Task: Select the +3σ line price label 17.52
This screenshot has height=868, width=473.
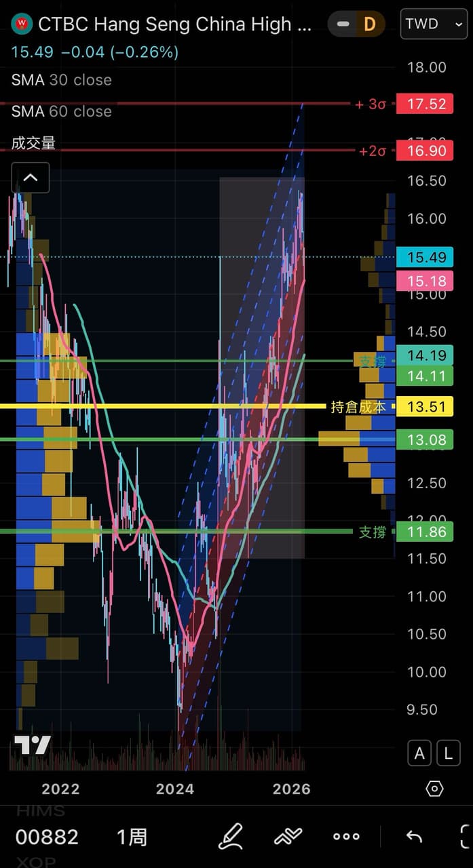Action: click(425, 104)
